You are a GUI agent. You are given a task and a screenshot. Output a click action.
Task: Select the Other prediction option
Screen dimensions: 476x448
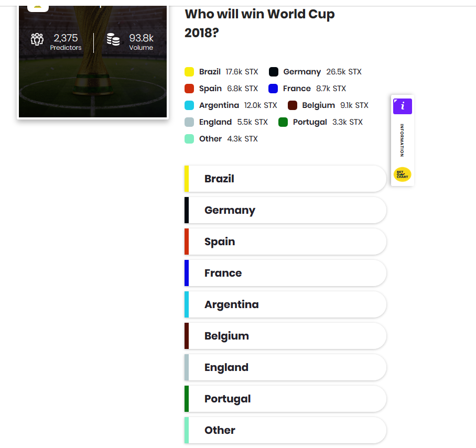coord(286,430)
